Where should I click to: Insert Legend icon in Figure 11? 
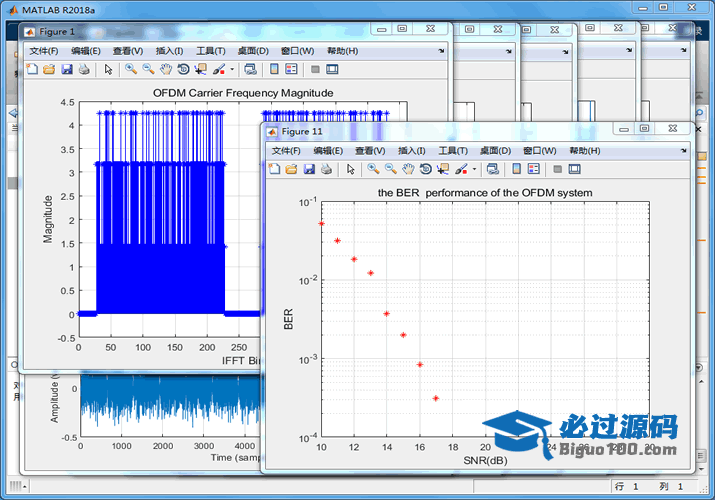coord(534,169)
